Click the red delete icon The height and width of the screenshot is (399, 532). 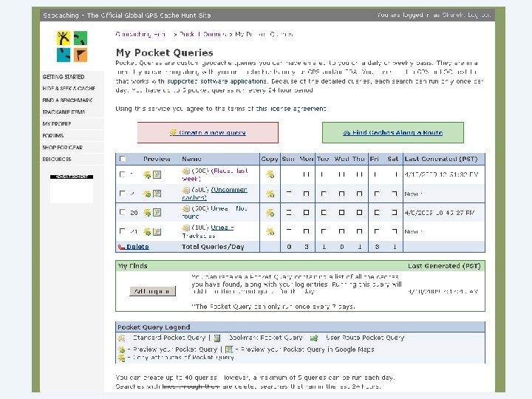tap(121, 247)
